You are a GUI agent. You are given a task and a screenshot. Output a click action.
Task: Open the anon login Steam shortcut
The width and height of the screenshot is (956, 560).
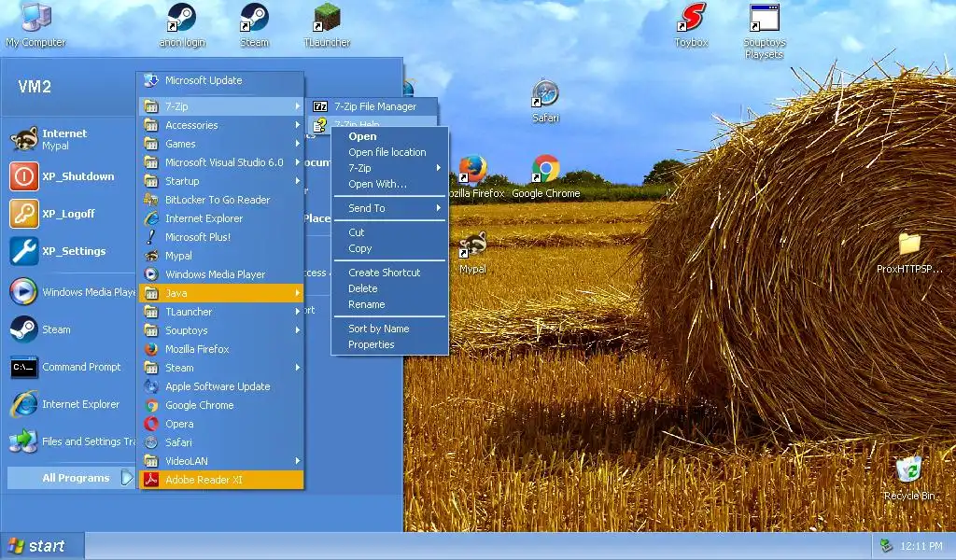182,25
